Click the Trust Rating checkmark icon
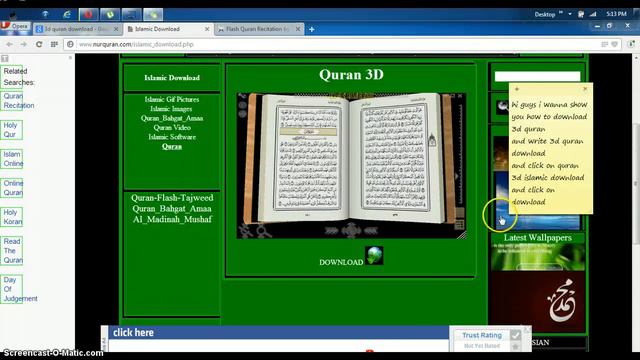 pyautogui.click(x=516, y=335)
